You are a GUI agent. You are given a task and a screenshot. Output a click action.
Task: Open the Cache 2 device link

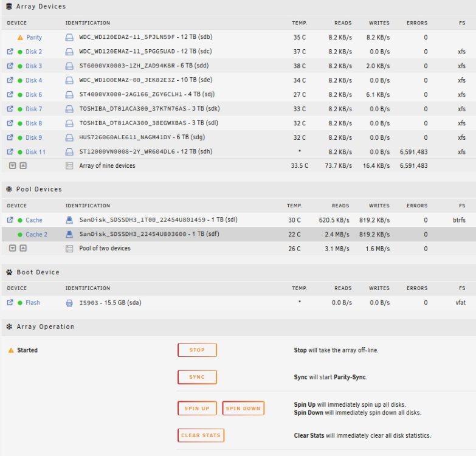pos(36,234)
